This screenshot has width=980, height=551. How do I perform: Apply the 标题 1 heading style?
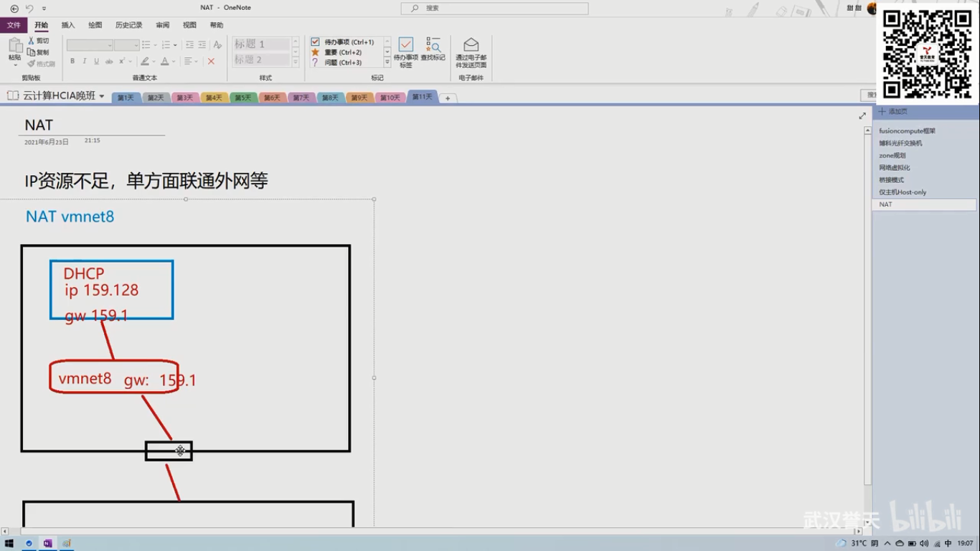point(261,44)
